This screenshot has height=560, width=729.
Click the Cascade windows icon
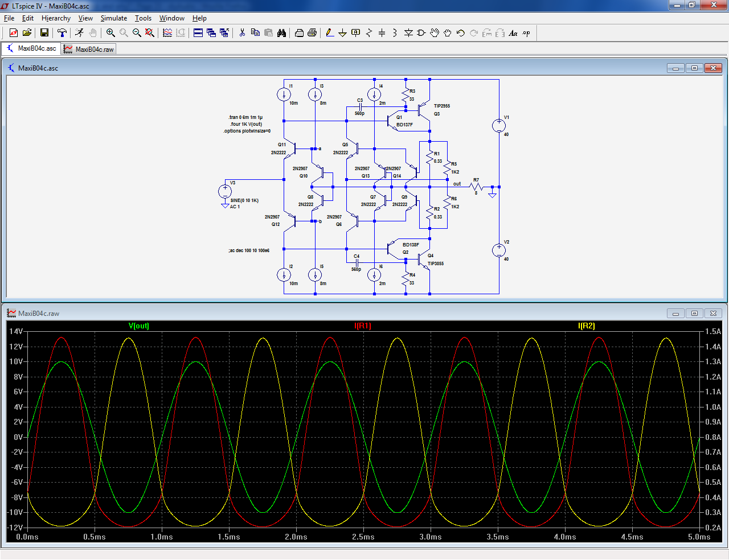pos(211,33)
